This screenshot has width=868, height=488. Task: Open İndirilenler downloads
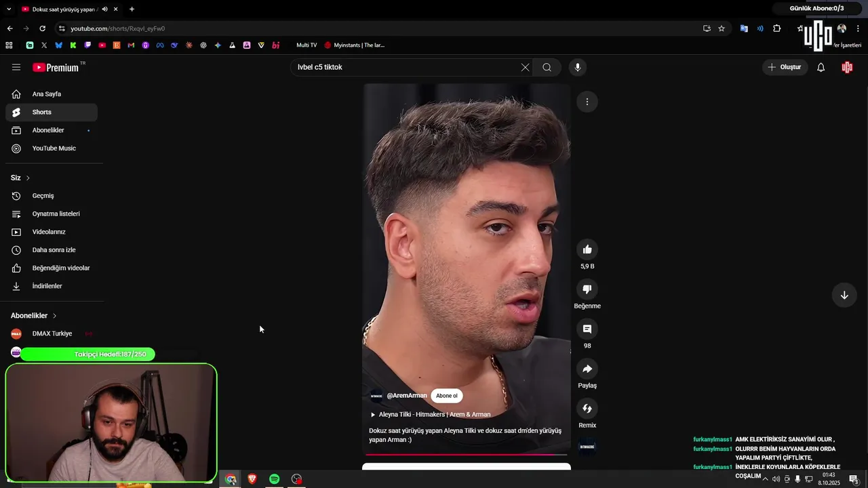(52, 286)
